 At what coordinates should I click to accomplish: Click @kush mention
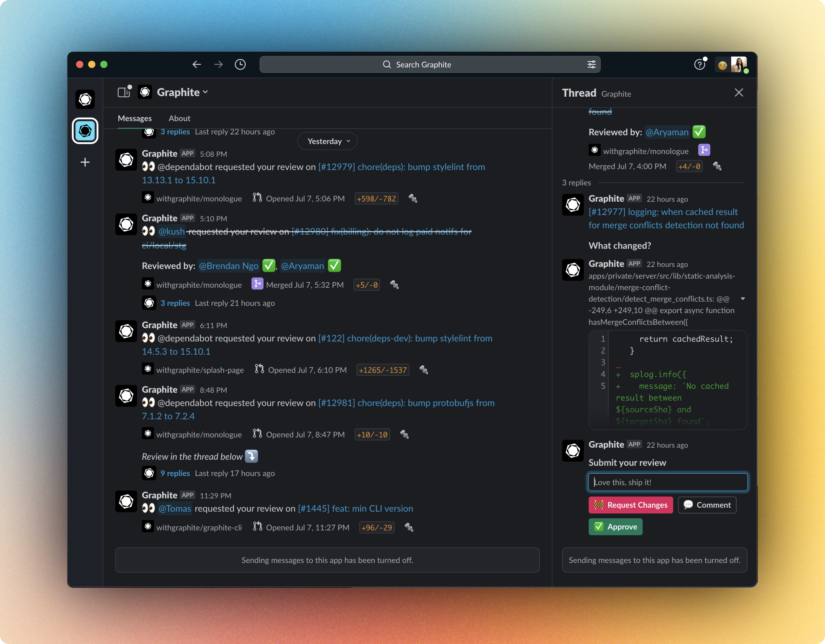(x=172, y=232)
